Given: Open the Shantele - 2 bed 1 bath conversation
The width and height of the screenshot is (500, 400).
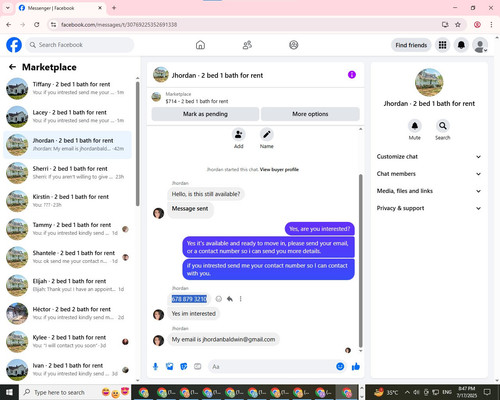Looking at the screenshot, I should pyautogui.click(x=68, y=257).
